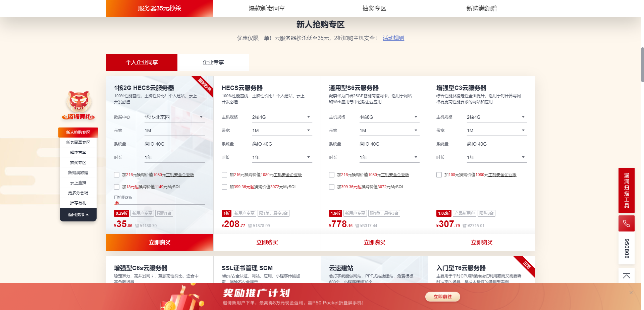This screenshot has height=310, width=644.
Task: Open S6 bandwidth 1M dropdown
Action: click(389, 131)
